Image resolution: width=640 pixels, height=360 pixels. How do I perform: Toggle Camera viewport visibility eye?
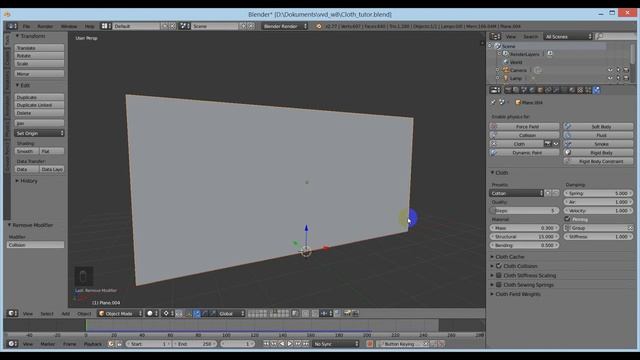pos(610,70)
